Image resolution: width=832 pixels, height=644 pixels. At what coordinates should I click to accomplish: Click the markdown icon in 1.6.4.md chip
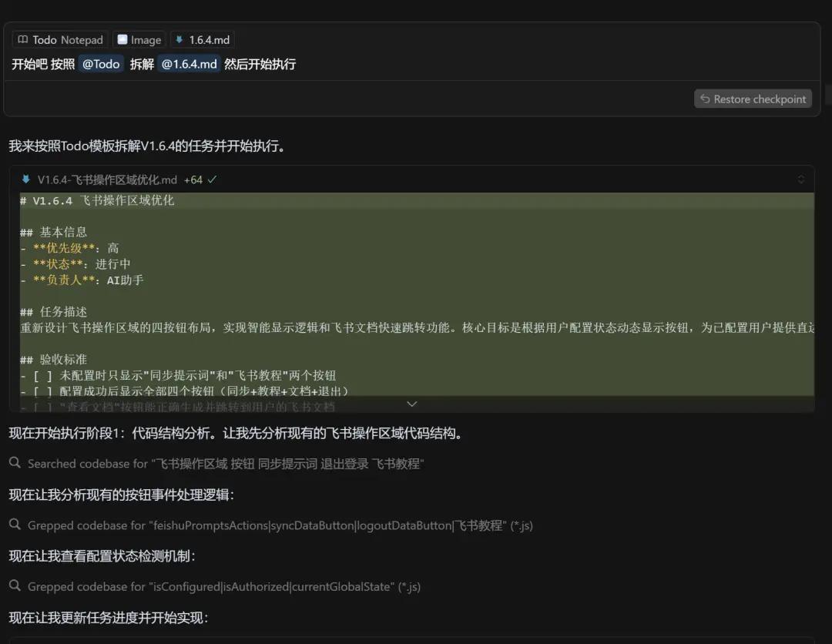click(x=179, y=40)
